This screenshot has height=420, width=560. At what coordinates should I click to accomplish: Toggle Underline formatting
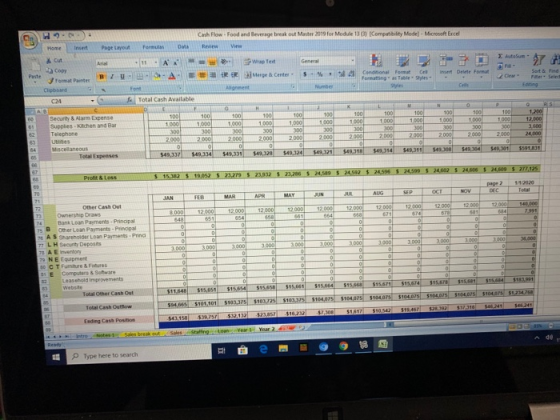122,76
